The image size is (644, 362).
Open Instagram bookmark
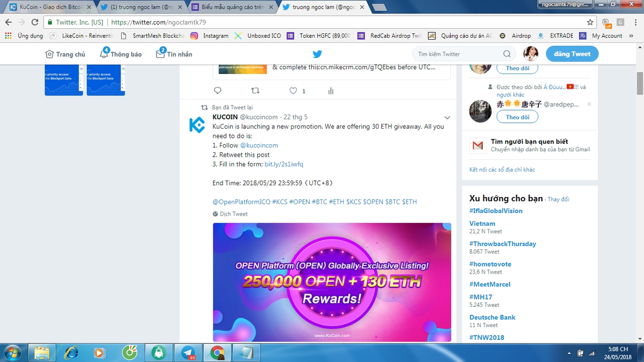[209, 36]
